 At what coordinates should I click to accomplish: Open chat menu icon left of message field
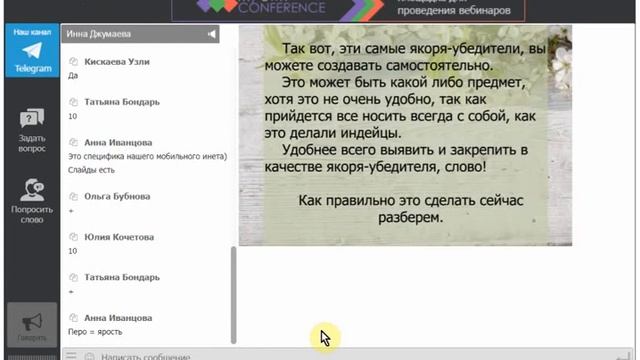pos(71,356)
